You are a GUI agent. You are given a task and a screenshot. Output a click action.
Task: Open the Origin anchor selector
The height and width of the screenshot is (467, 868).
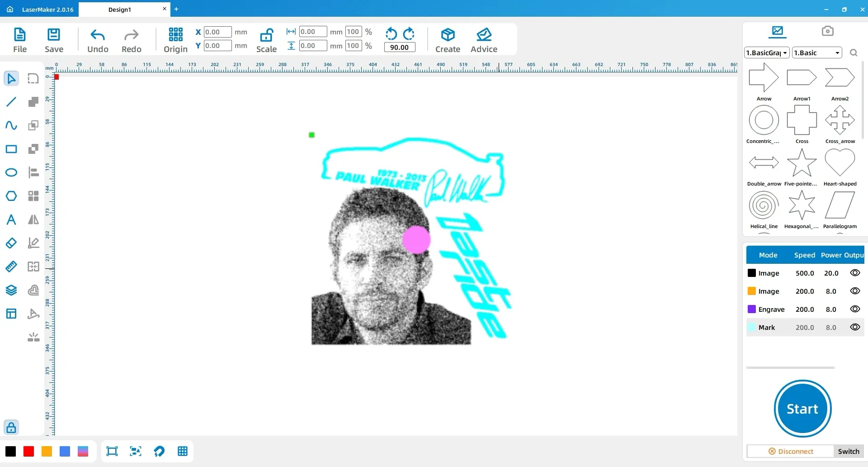(x=175, y=40)
